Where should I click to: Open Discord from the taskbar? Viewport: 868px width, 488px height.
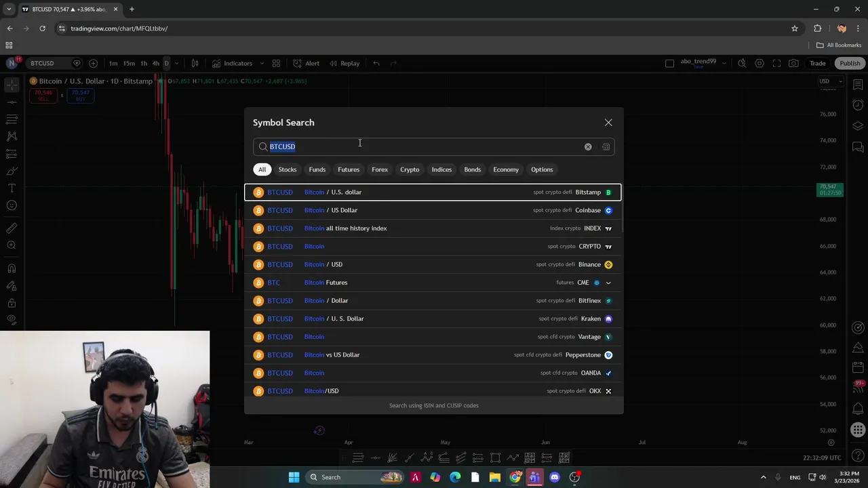555,477
